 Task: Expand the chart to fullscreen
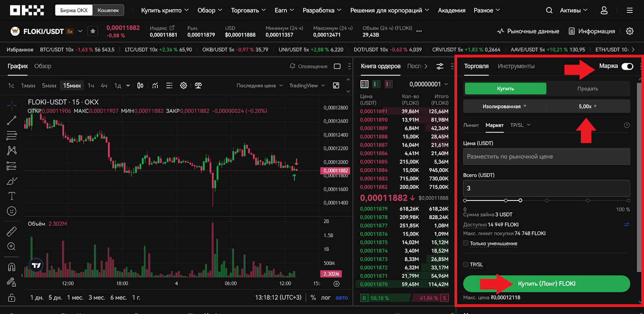(x=336, y=85)
